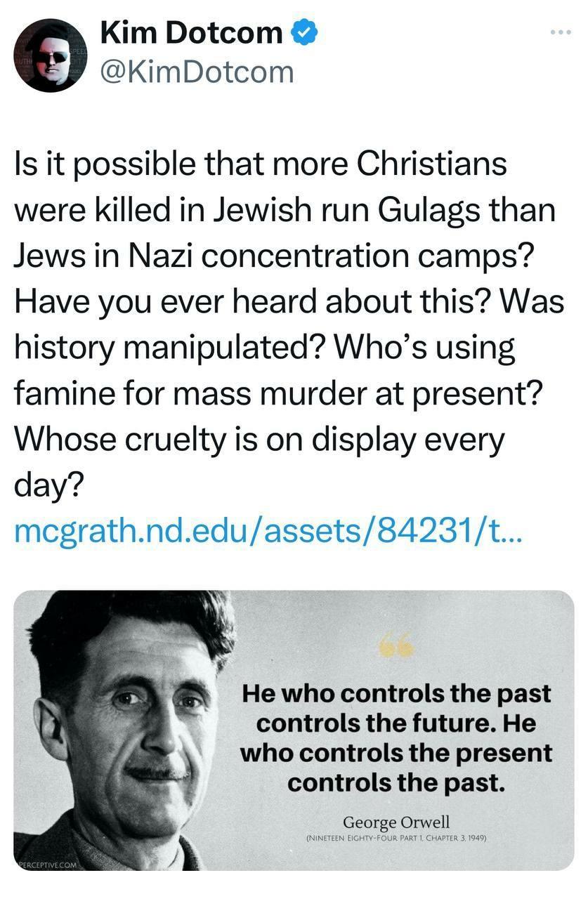Click the "history manipulated?" line
The image size is (588, 899).
pos(264,348)
